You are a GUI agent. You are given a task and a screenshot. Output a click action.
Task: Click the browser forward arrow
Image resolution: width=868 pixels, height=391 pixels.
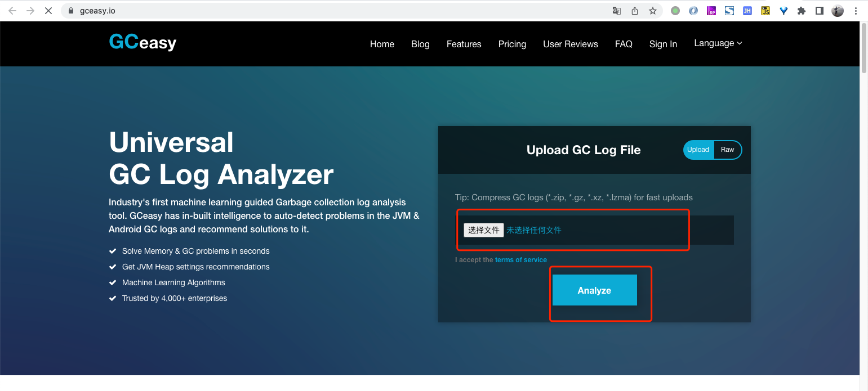[30, 11]
